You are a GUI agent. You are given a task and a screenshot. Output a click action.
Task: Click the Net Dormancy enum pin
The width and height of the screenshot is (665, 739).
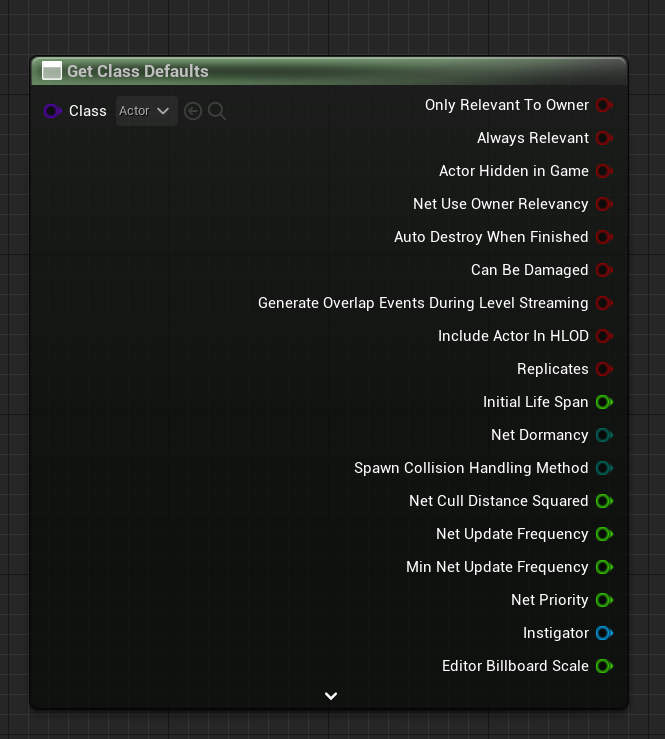click(x=604, y=435)
